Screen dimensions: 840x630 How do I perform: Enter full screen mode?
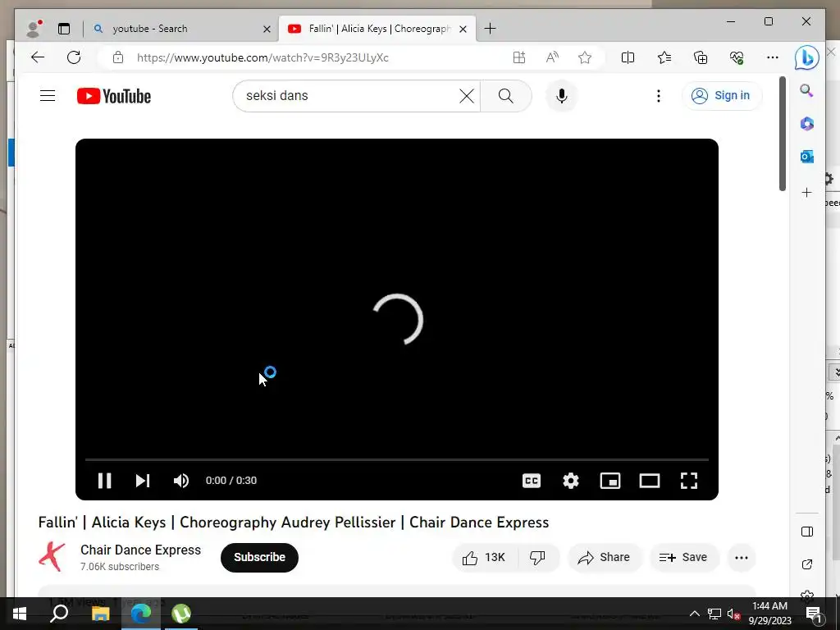[x=689, y=481]
